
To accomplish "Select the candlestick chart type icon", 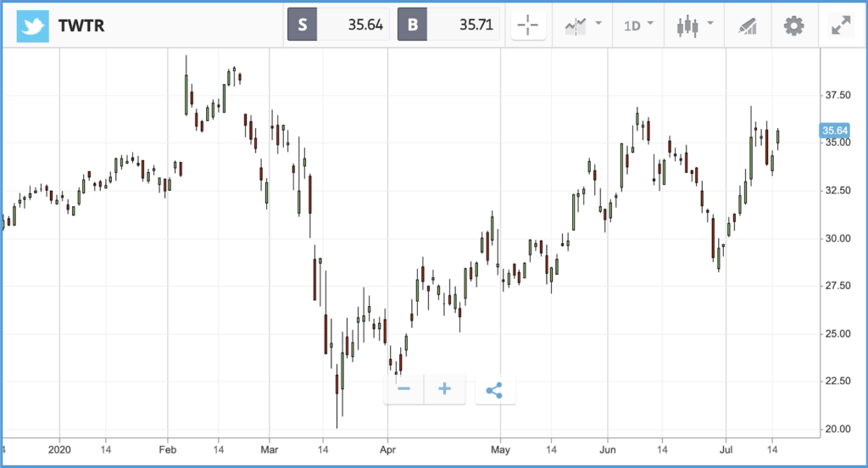I will point(687,25).
